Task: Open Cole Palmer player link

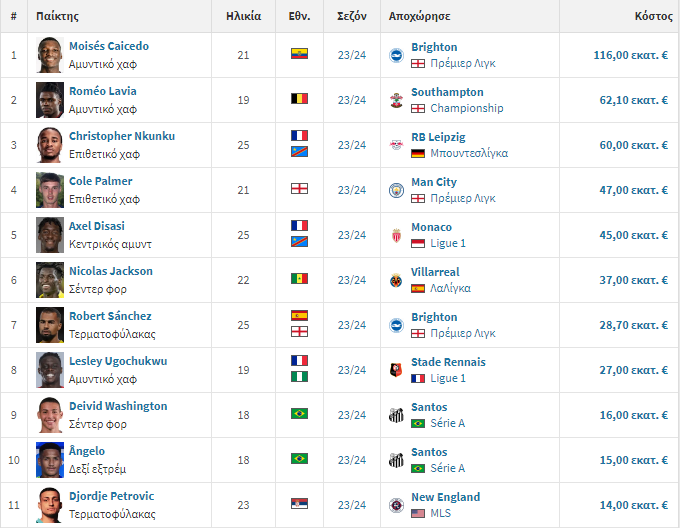Action: [101, 181]
